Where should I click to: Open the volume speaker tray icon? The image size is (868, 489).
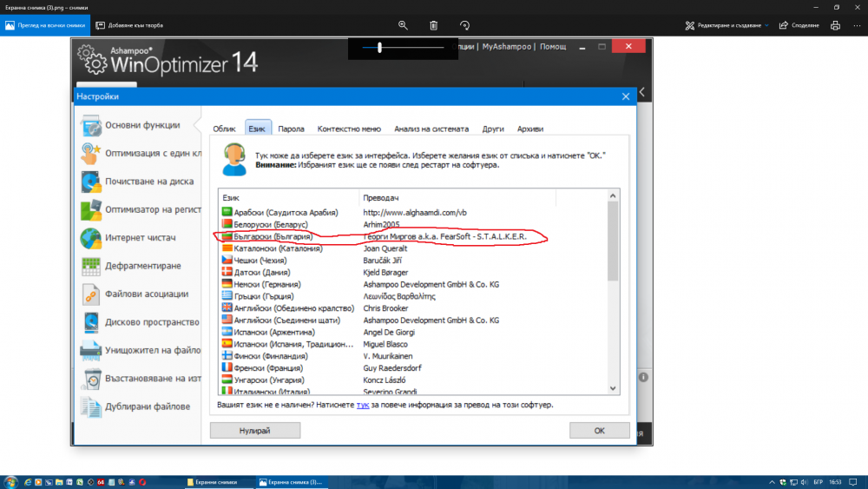[804, 482]
